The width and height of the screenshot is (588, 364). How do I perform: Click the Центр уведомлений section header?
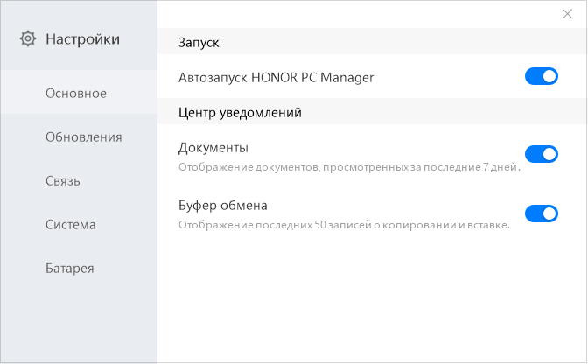pyautogui.click(x=239, y=112)
